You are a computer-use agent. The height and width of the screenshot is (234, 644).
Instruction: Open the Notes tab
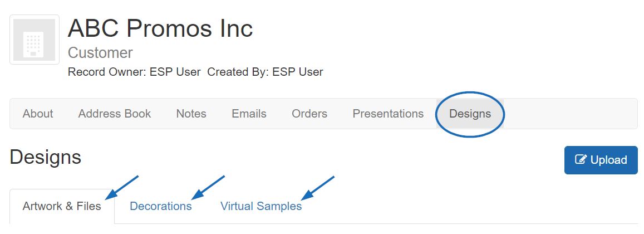[x=191, y=114]
